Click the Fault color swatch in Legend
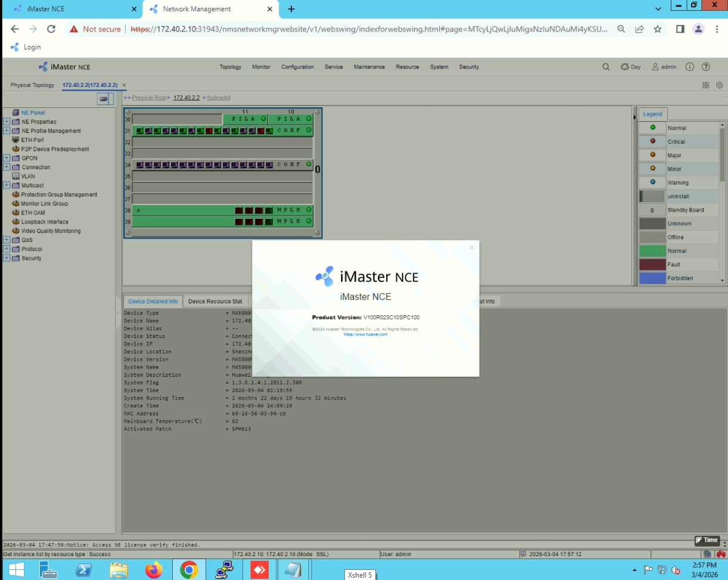This screenshot has height=580, width=728. [x=652, y=264]
